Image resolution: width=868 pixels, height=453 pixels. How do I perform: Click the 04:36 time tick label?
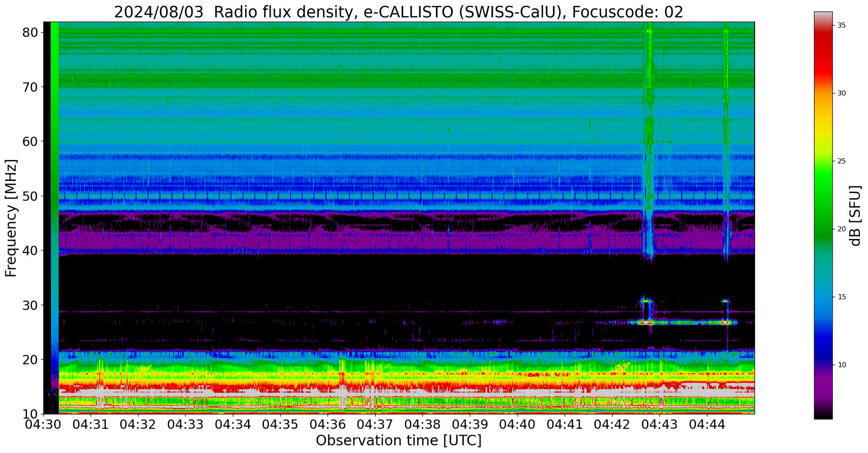328,425
